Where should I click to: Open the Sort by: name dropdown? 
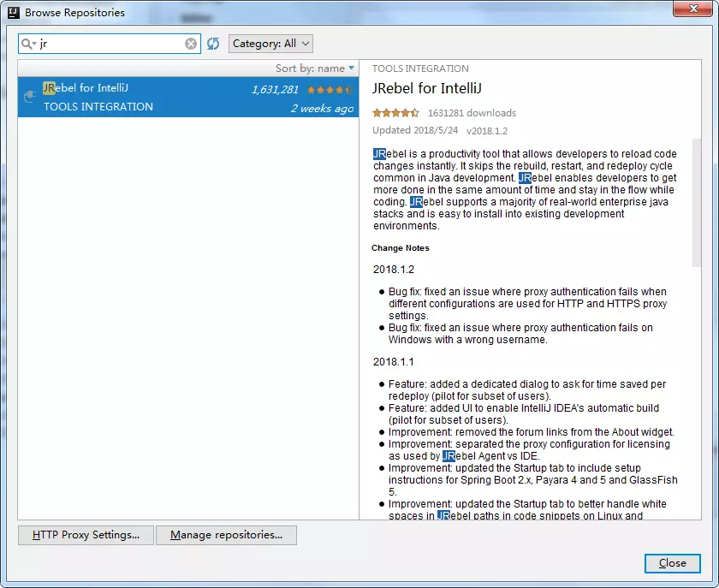(x=315, y=68)
